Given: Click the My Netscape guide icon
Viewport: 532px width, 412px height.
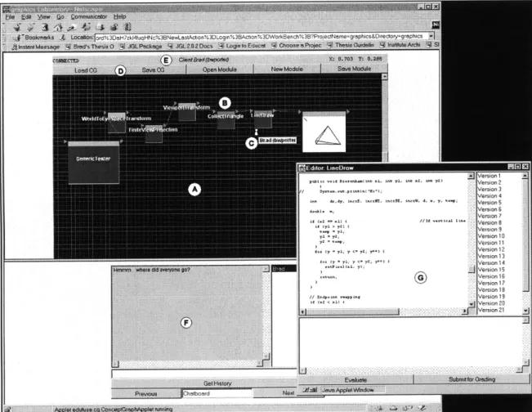Looking at the screenshot, I should (86, 28).
